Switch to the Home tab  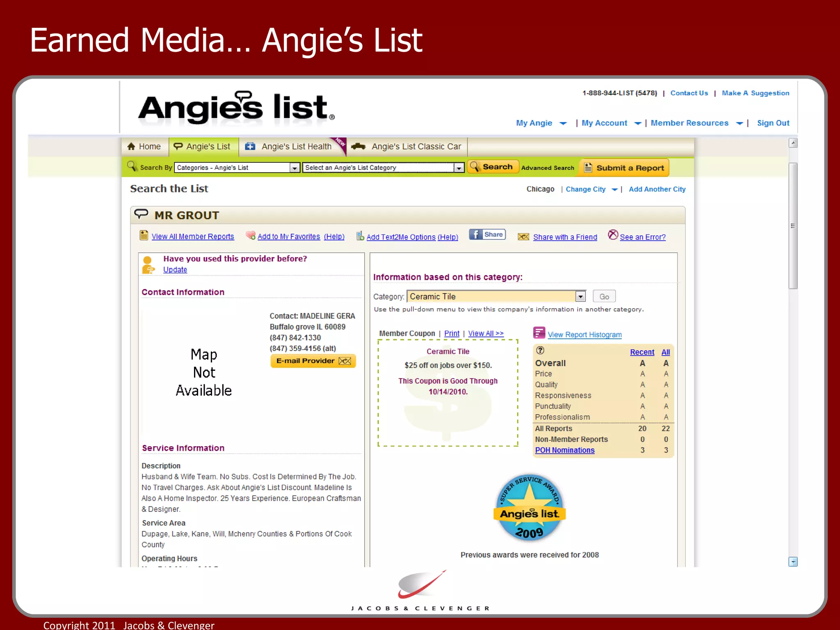(145, 146)
